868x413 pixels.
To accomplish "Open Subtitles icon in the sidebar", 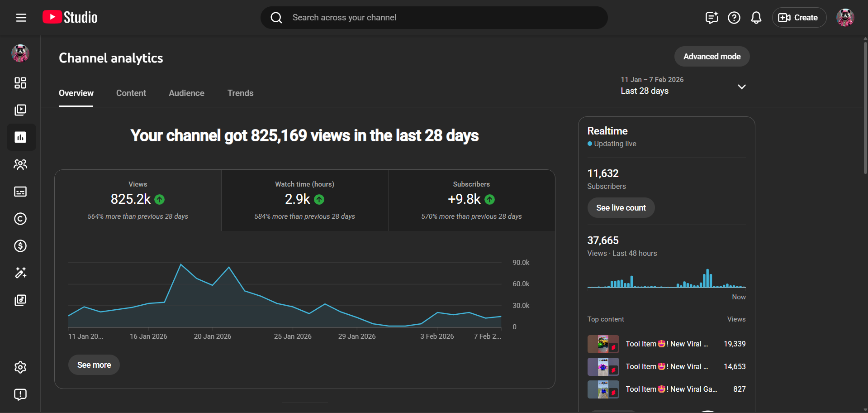I will 20,192.
